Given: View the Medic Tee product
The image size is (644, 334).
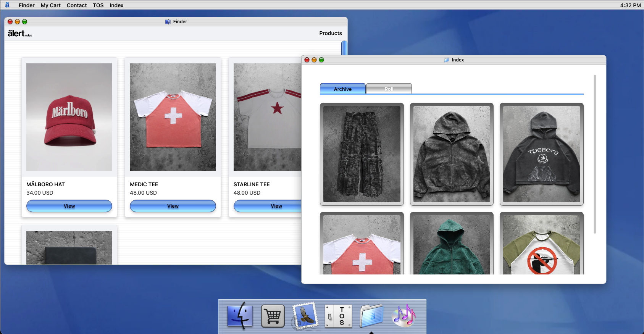Looking at the screenshot, I should [173, 206].
